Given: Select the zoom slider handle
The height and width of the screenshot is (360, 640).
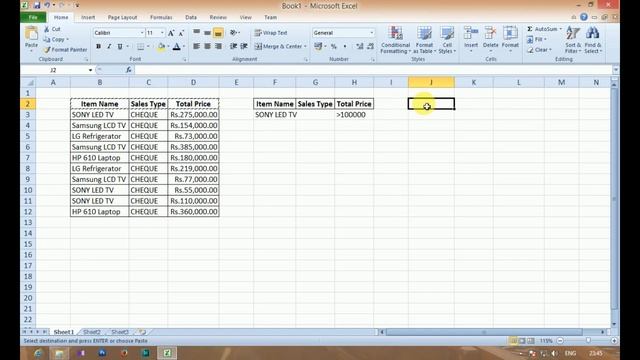Looking at the screenshot, I should coord(588,340).
